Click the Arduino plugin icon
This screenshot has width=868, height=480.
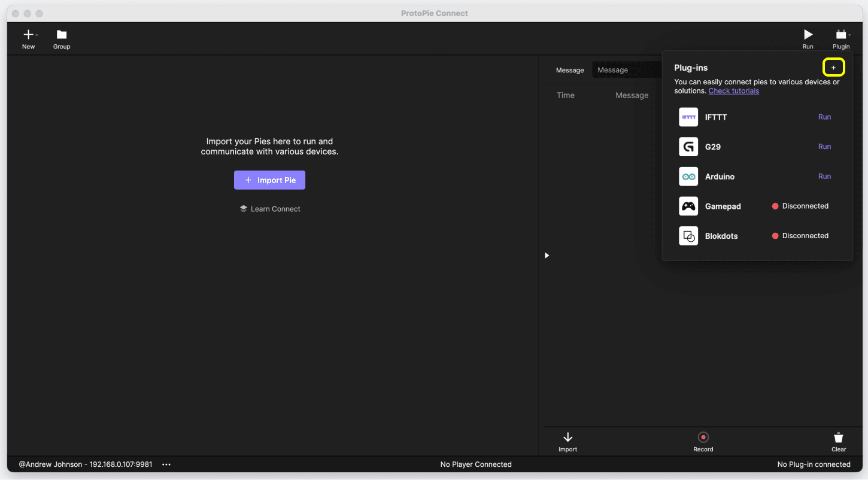pos(688,176)
